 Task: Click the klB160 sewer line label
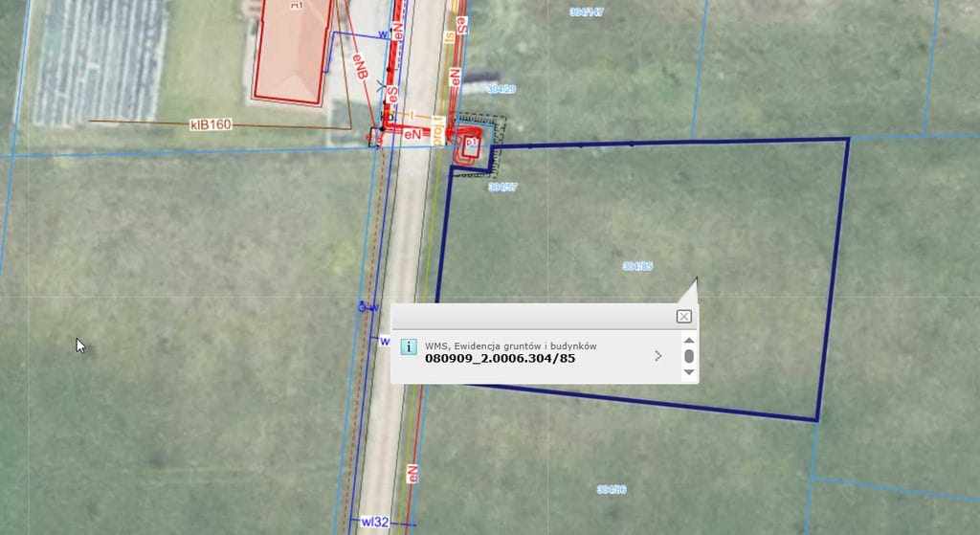click(211, 124)
